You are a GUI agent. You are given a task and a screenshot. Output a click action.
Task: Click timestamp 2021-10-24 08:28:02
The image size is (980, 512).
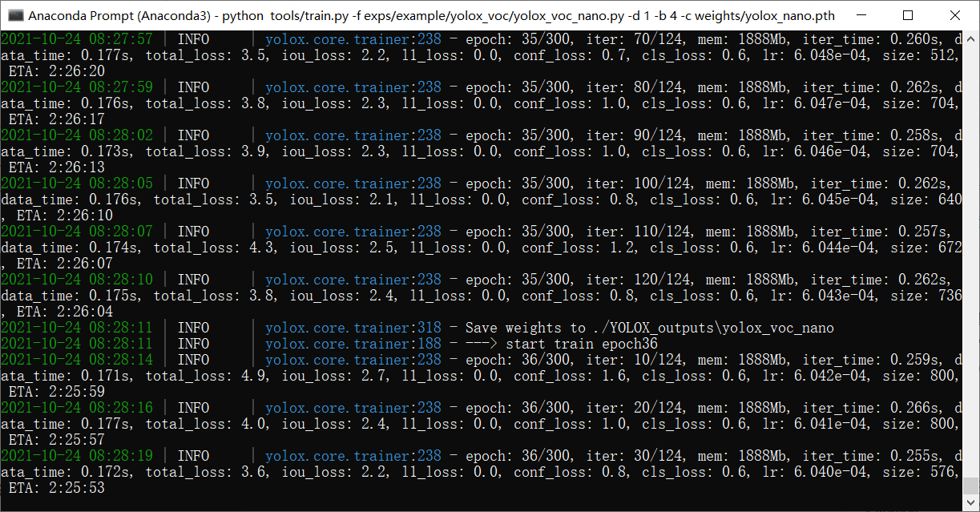point(77,135)
